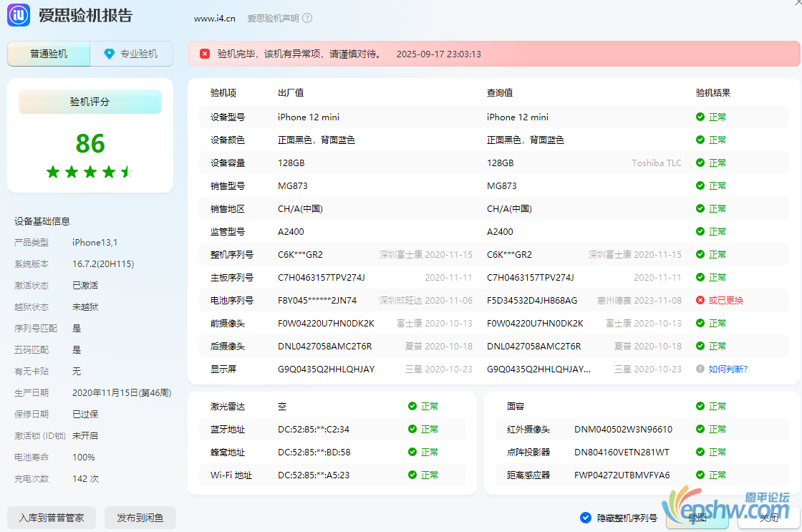Click the production date 2020年11月15日(第46周)
Screen dimensions: 802x532
[122, 393]
